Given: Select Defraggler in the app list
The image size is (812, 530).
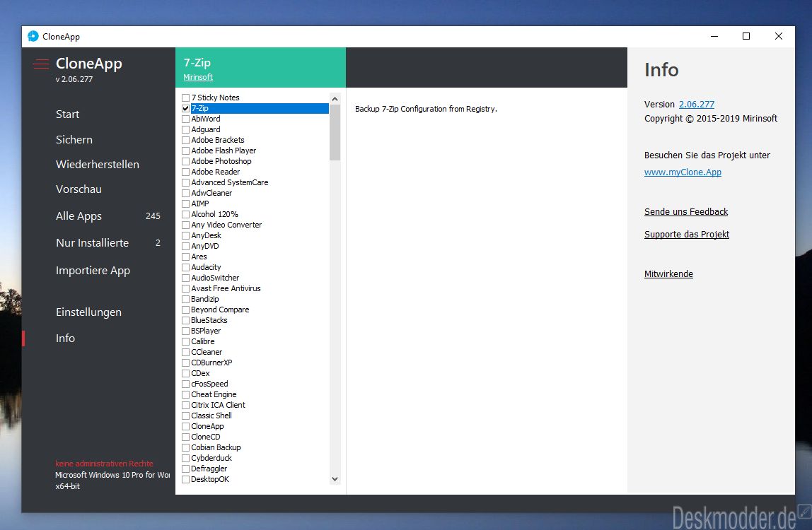Looking at the screenshot, I should (x=209, y=469).
